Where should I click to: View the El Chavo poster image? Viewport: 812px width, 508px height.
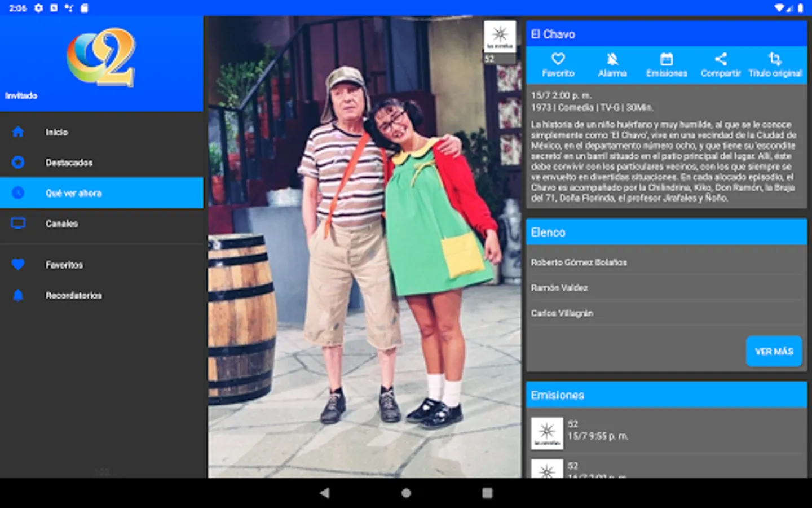tap(364, 247)
